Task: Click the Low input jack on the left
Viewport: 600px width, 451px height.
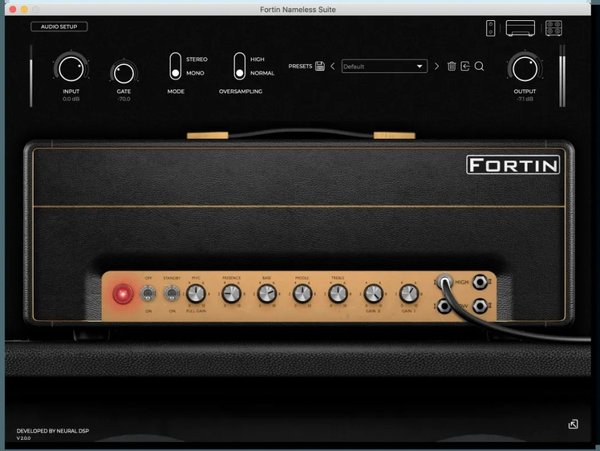Action: (444, 306)
